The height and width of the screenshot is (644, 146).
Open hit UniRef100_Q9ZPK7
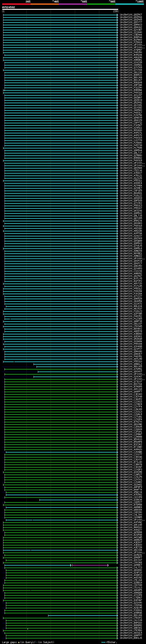tap(131, 15)
